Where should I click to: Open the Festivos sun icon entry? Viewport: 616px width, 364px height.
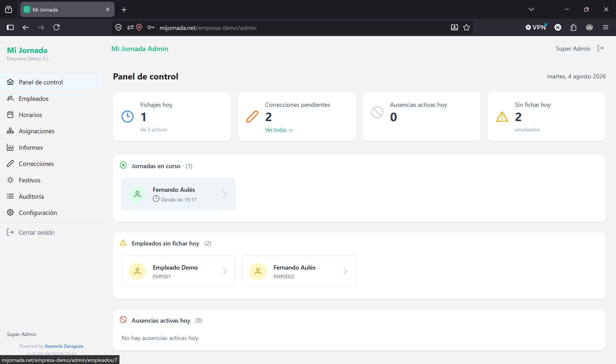pyautogui.click(x=10, y=180)
